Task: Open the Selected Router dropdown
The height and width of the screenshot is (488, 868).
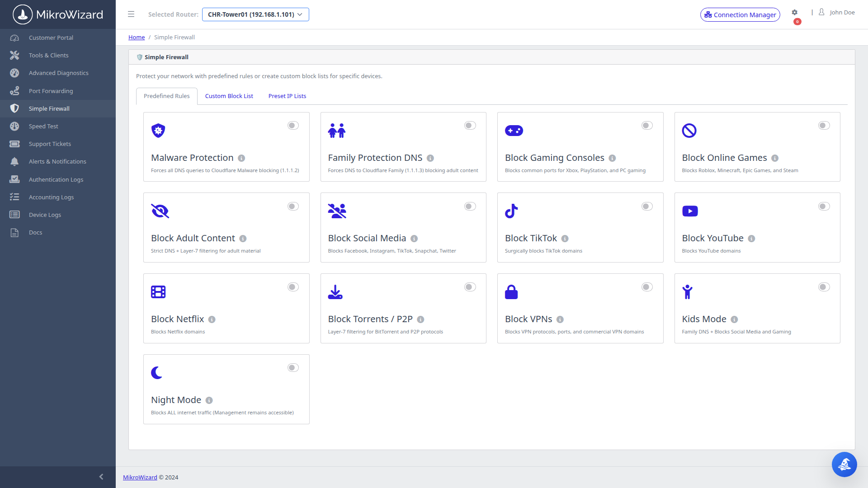Action: (255, 14)
